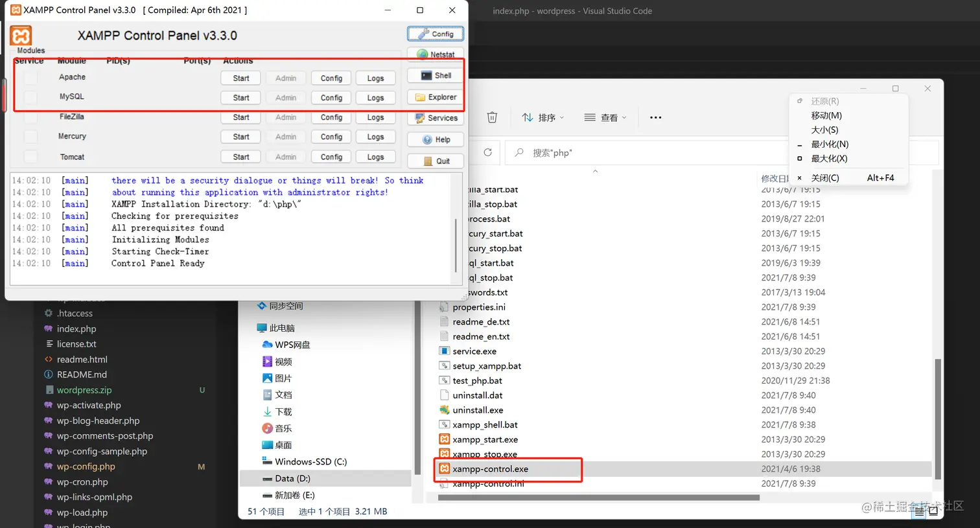Viewport: 980px width, 528px height.
Task: Select 移动(M) in the window system menu
Action: pyautogui.click(x=826, y=115)
